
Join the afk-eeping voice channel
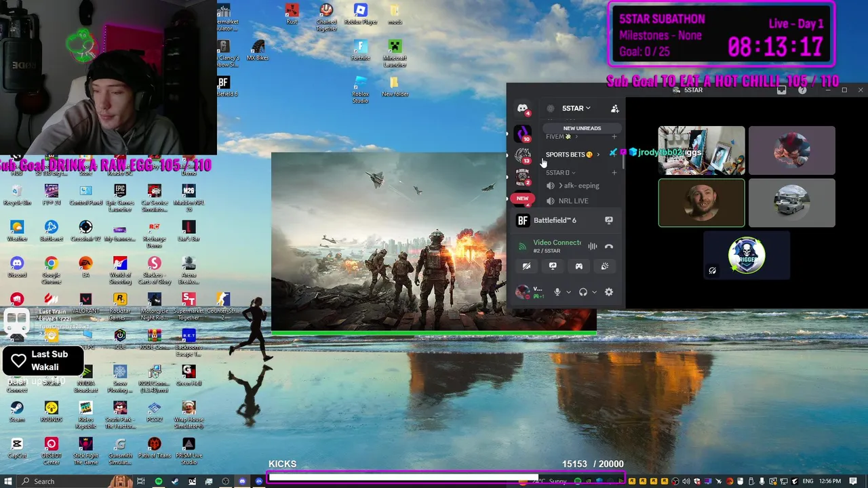click(574, 186)
